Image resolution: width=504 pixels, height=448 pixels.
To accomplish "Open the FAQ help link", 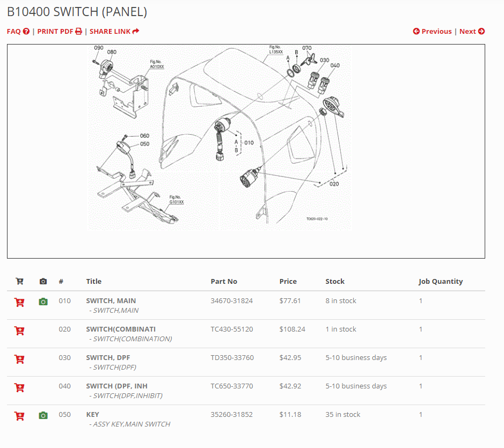I will [x=18, y=31].
